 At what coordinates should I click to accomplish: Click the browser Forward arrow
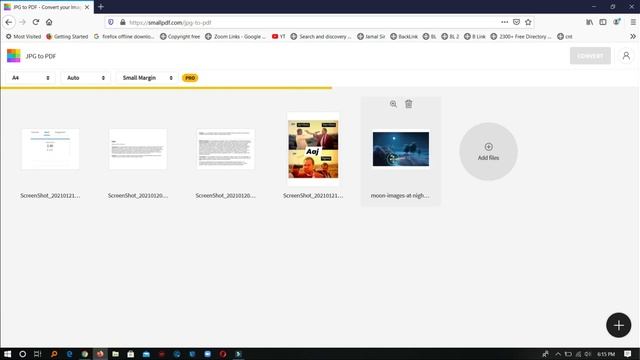tap(22, 22)
